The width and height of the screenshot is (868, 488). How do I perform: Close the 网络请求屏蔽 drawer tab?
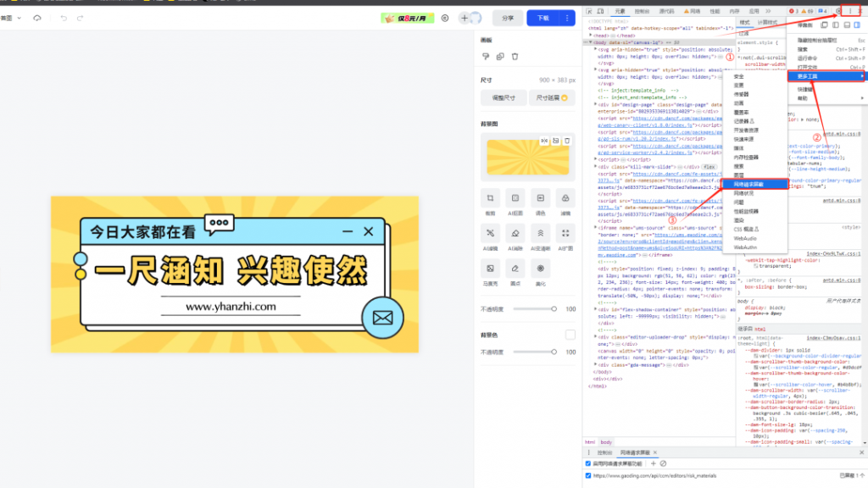[655, 452]
